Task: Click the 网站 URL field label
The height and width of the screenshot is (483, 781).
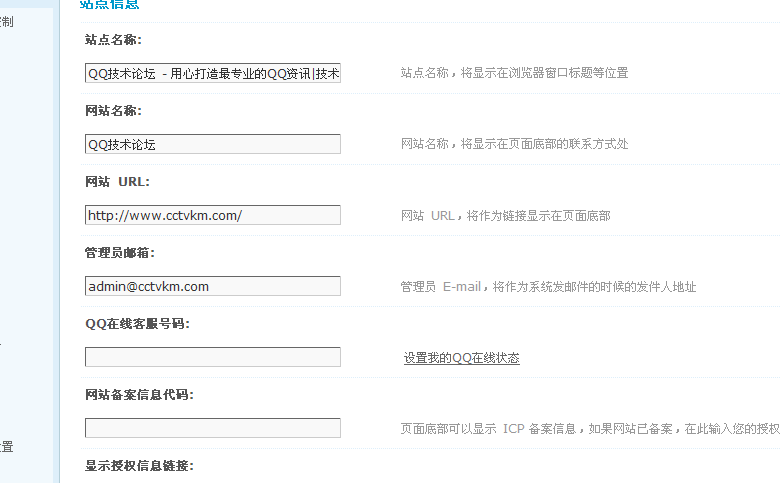Action: [x=117, y=182]
